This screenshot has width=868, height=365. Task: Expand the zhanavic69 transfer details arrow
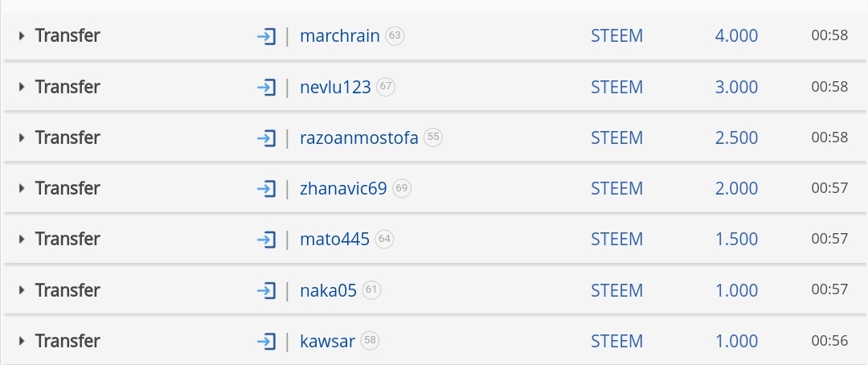(22, 188)
